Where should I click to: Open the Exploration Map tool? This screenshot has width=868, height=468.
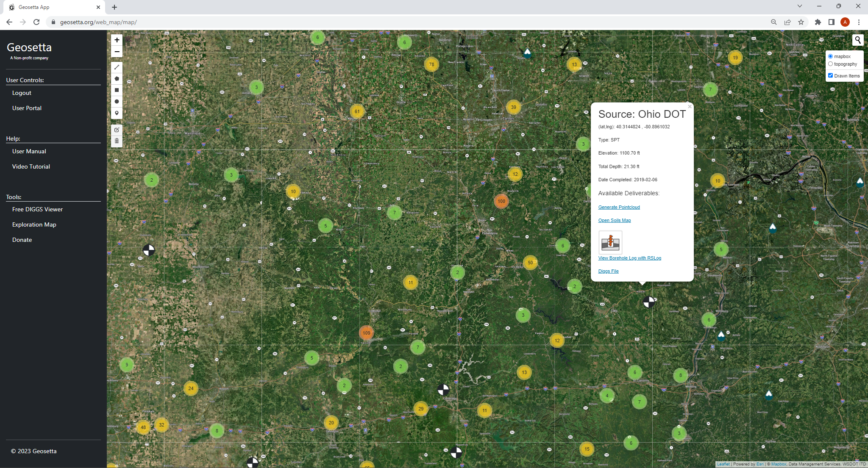[x=34, y=224]
